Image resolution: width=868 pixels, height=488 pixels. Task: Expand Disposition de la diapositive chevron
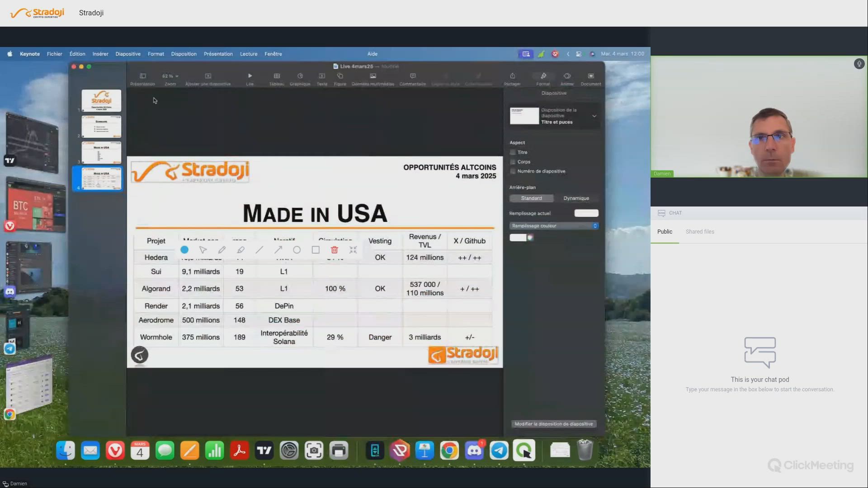pyautogui.click(x=594, y=116)
